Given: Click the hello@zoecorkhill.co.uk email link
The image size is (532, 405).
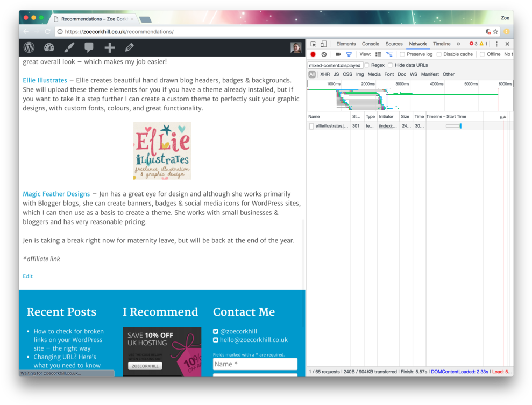Looking at the screenshot, I should point(254,340).
